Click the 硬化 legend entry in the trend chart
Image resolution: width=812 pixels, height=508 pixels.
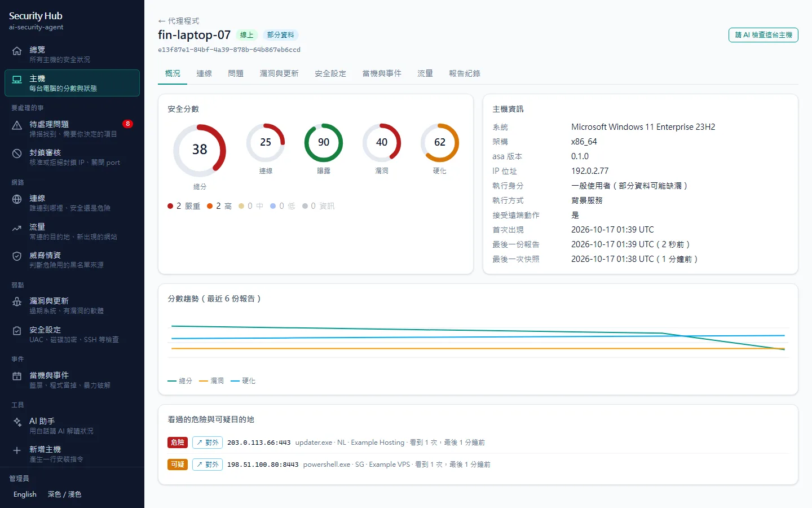point(243,381)
